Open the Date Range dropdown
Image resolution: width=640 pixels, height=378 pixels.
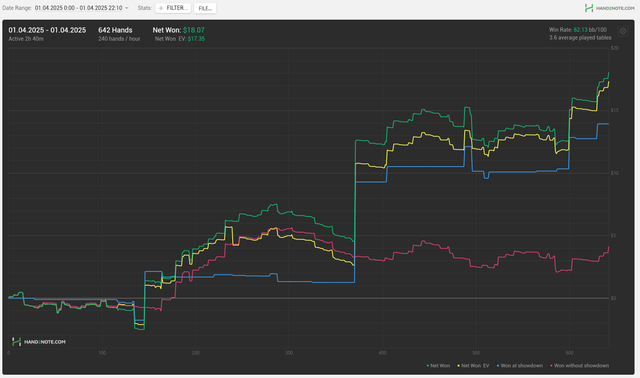point(81,8)
